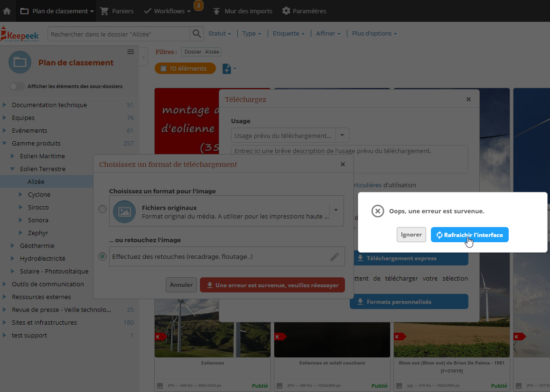Image resolution: width=550 pixels, height=392 pixels.
Task: Select the Sirocco folder in tree
Action: [x=38, y=208]
